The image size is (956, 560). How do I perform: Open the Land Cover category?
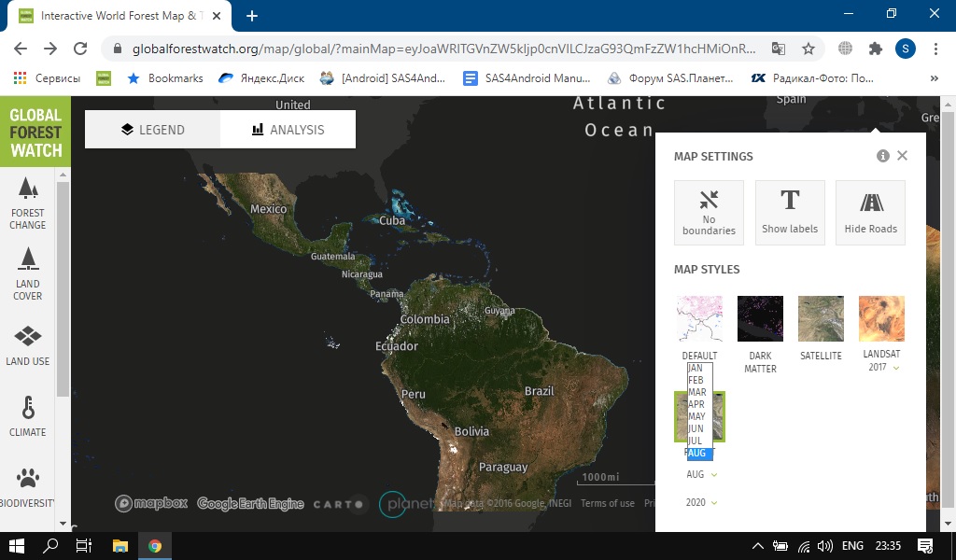pos(28,273)
